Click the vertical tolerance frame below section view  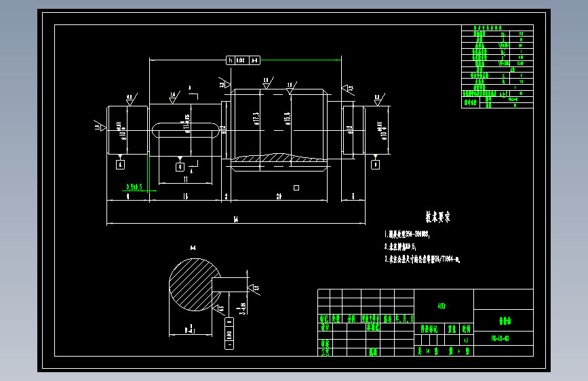[x=229, y=334]
